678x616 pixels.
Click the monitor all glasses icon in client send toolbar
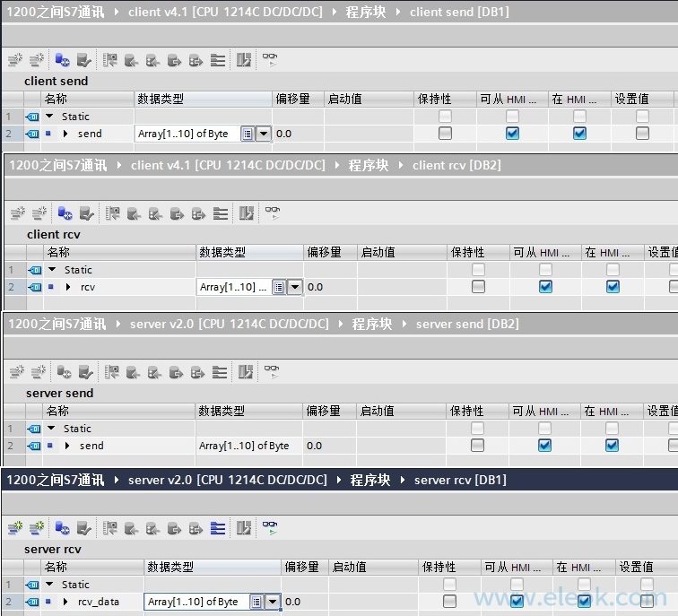269,60
